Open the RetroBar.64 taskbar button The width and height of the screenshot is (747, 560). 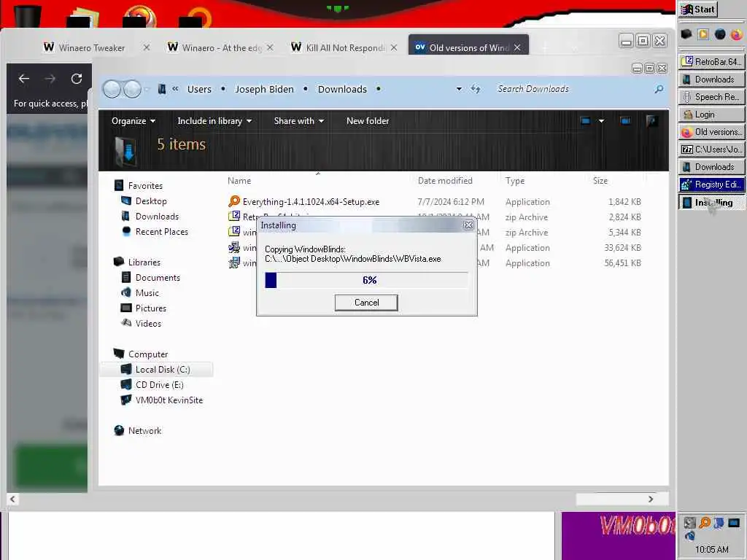click(711, 61)
